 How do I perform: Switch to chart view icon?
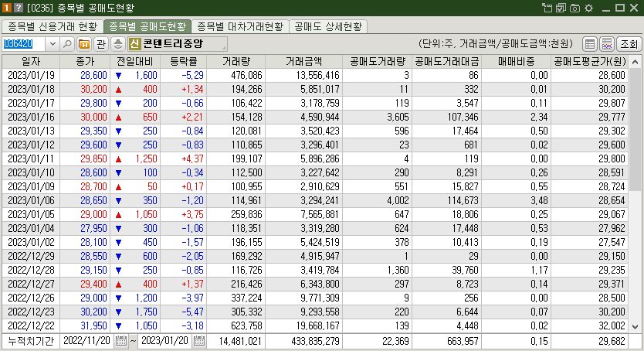(607, 44)
